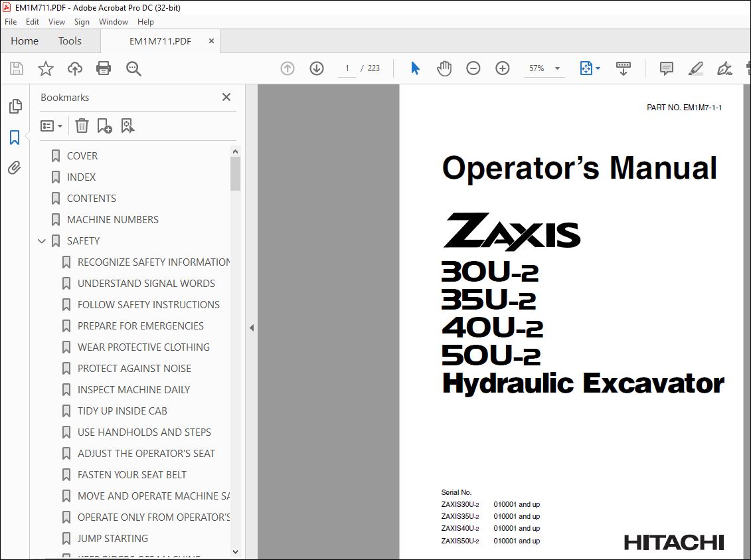Click the Print file icon

104,68
